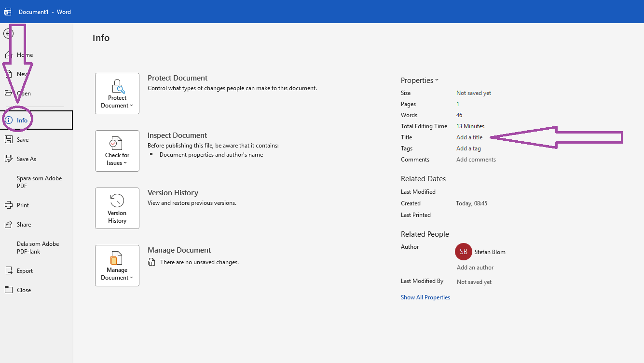
Task: Choose Save As in the sidebar
Action: (27, 159)
